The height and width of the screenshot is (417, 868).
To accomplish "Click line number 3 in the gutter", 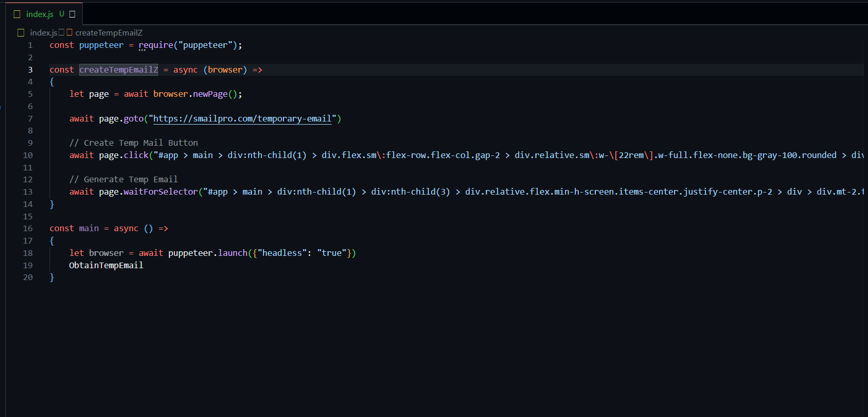I will click(x=30, y=70).
